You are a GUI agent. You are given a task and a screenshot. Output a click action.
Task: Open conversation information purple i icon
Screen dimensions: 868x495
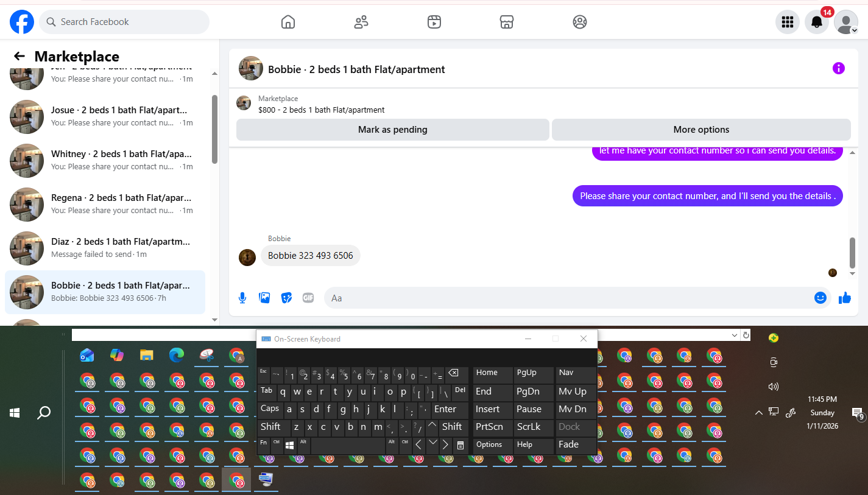[839, 68]
